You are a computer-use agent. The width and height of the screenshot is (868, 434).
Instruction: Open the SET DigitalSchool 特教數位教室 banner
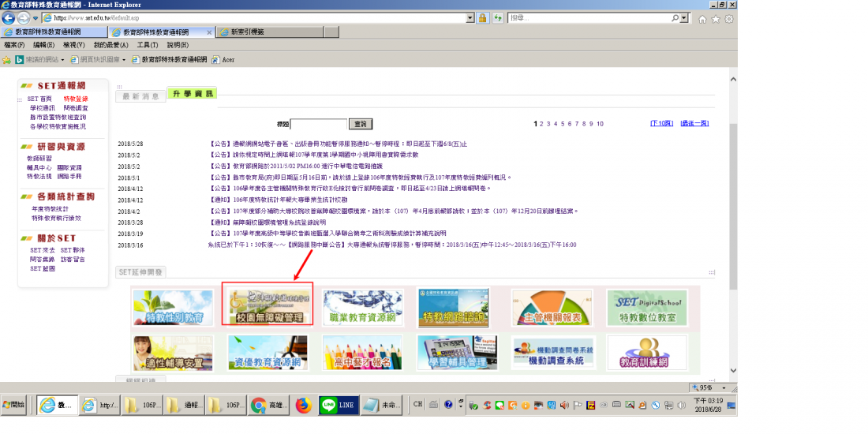(x=647, y=308)
